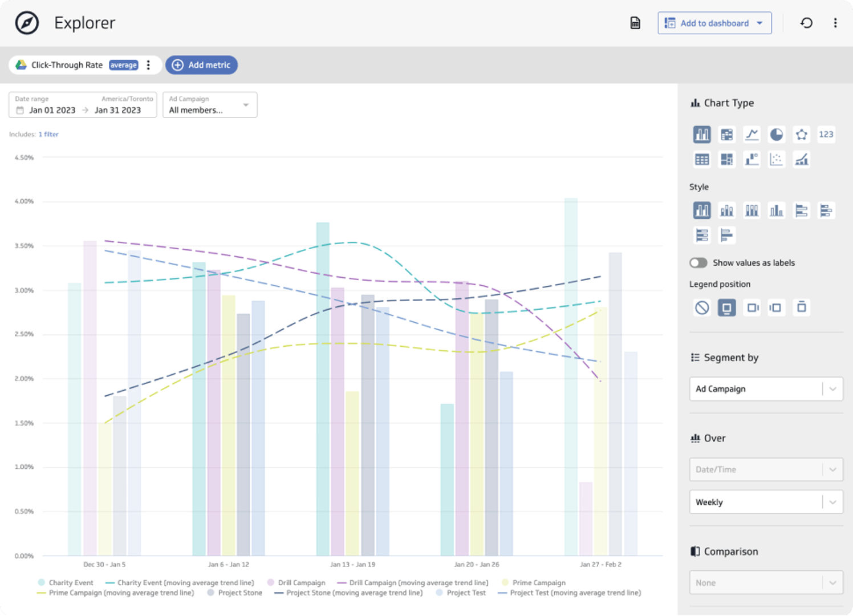Select the pie chart type icon
The image size is (853, 616).
pos(777,135)
